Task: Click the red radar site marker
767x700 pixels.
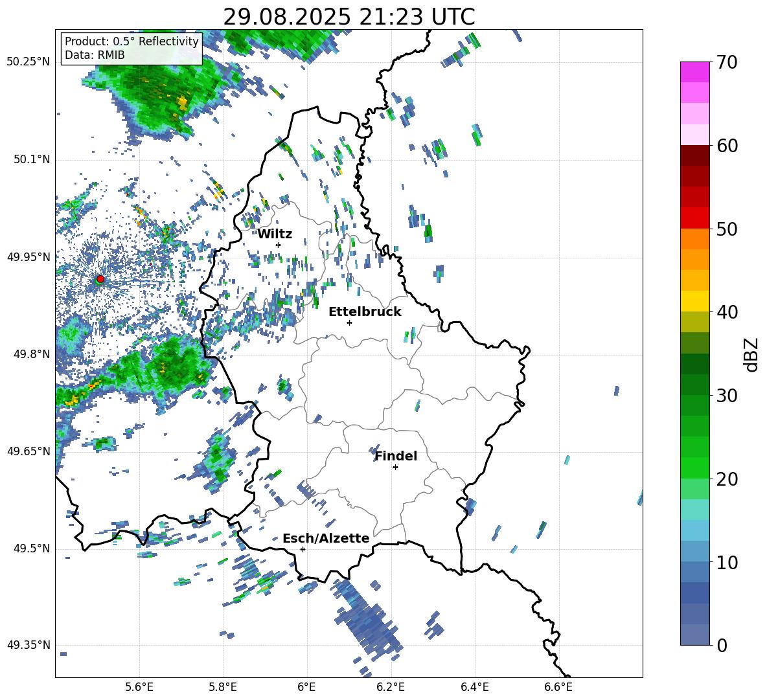Action: point(100,279)
